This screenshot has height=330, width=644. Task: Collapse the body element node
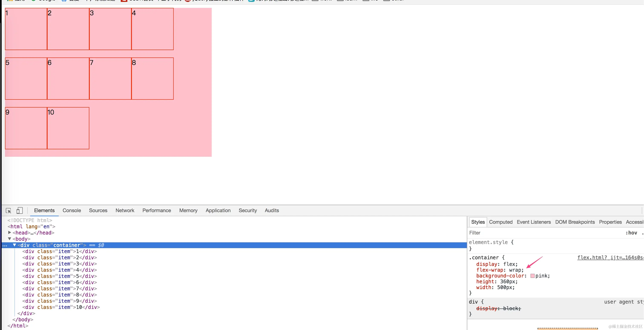coord(10,239)
